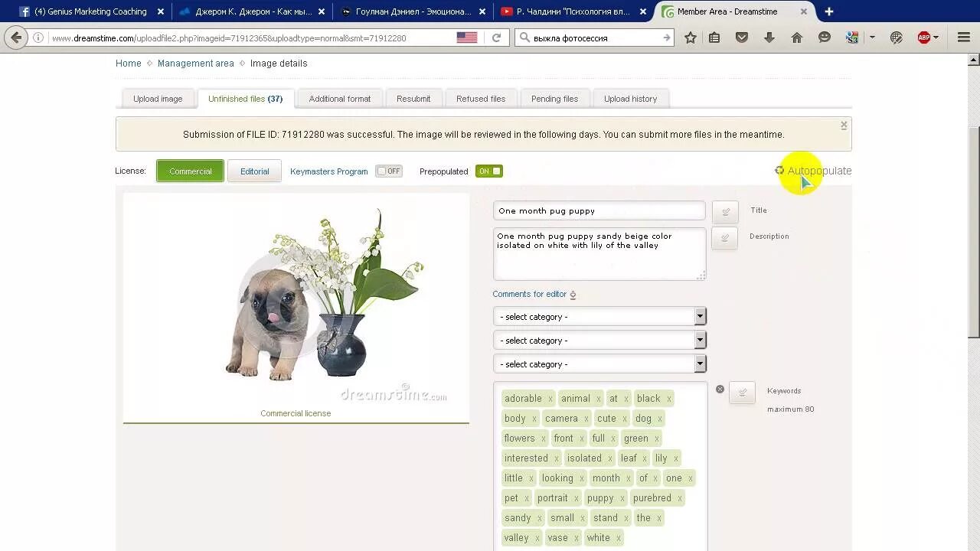Click the S3 Google translator icon

(851, 37)
